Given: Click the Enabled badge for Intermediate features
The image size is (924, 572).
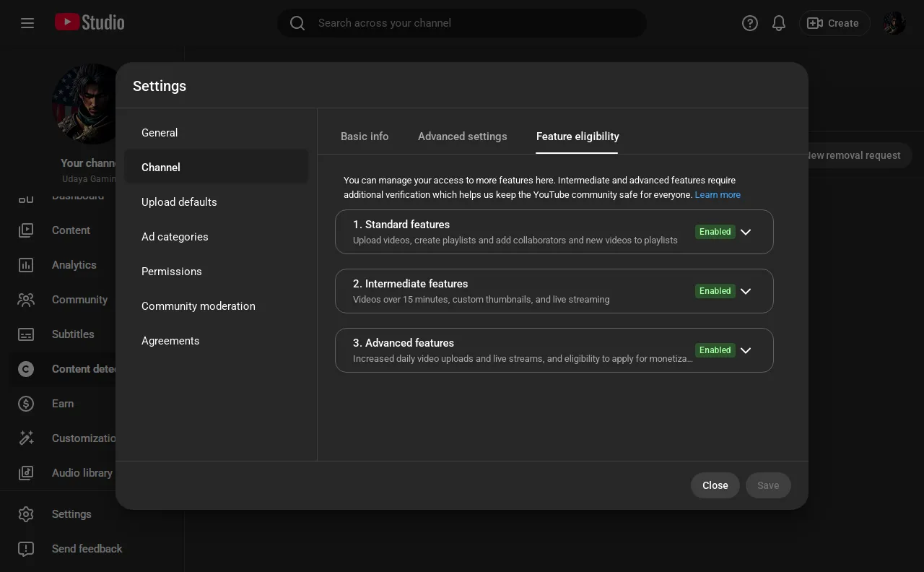Looking at the screenshot, I should [x=715, y=291].
